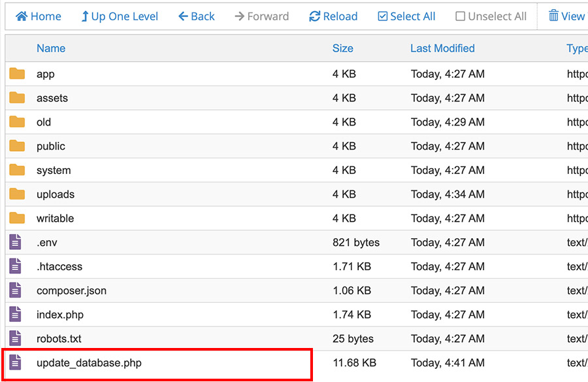The height and width of the screenshot is (382, 588).
Task: Click the .env file icon
Action: click(x=16, y=243)
